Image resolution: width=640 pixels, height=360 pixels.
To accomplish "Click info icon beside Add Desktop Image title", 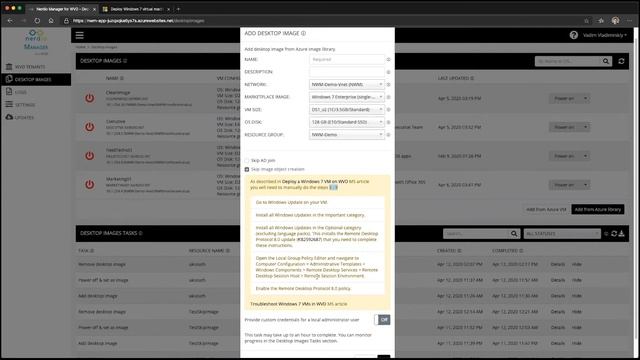I will click(303, 33).
